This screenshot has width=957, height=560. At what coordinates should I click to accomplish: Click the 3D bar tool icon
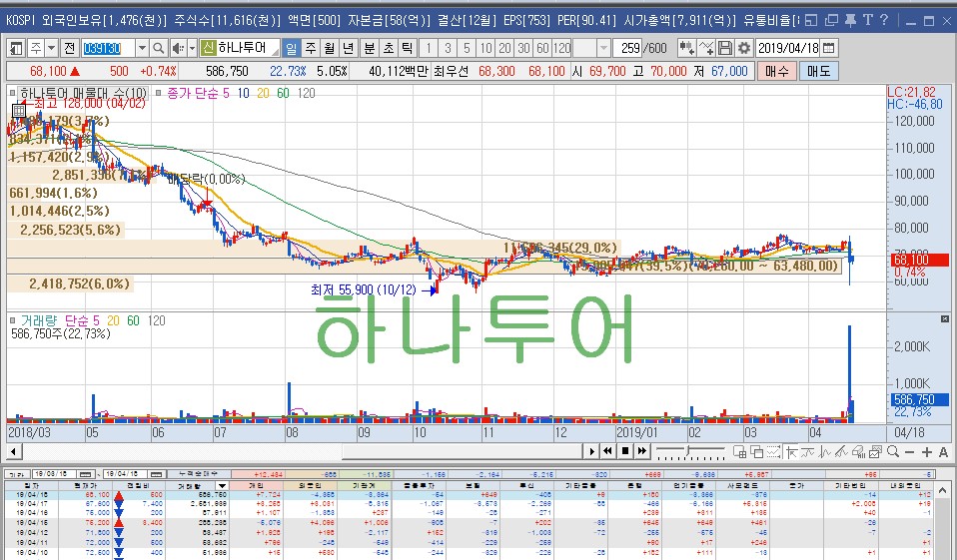pyautogui.click(x=858, y=451)
